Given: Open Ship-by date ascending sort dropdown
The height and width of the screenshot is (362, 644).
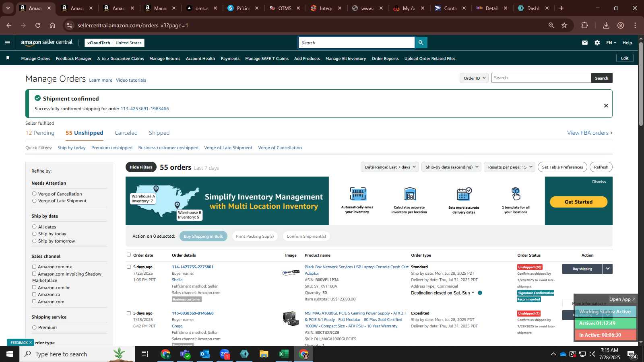Looking at the screenshot, I should (451, 167).
